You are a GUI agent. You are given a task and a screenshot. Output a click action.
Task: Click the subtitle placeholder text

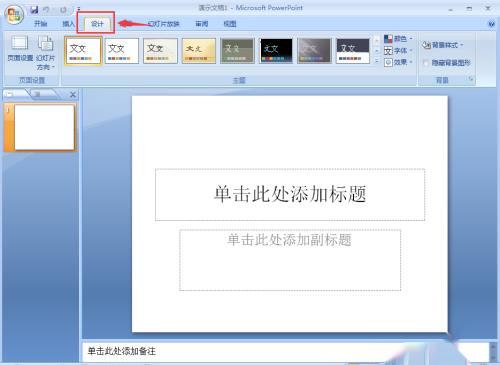click(289, 240)
